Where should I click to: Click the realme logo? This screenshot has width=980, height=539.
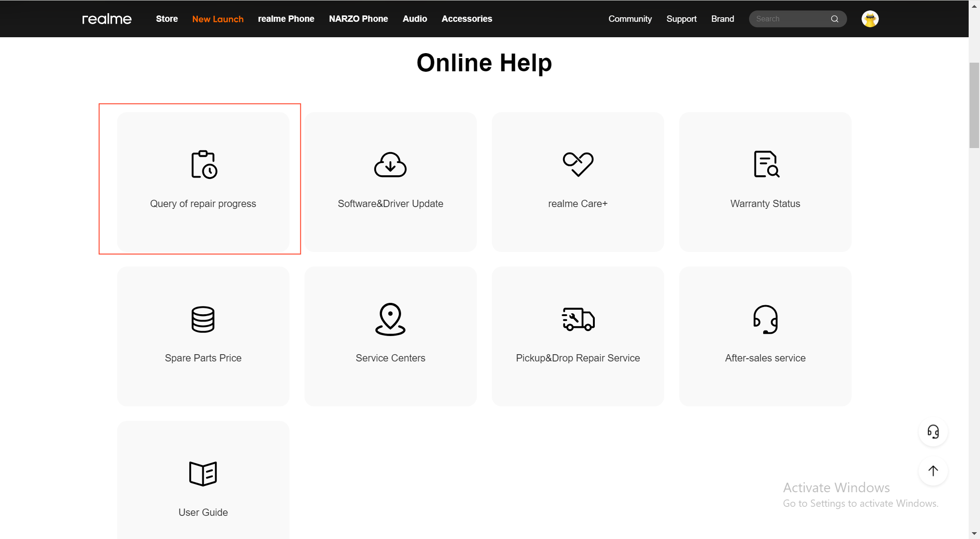(x=107, y=19)
